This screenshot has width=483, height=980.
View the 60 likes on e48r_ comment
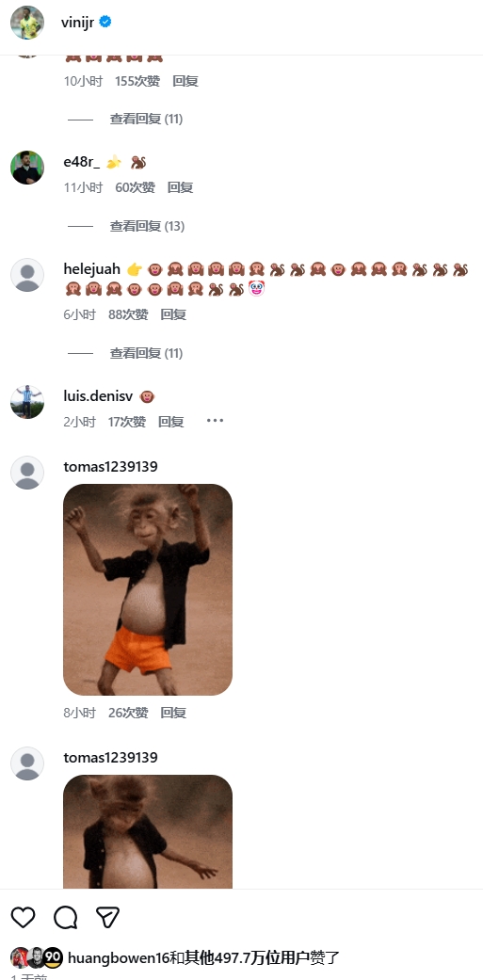pyautogui.click(x=135, y=187)
